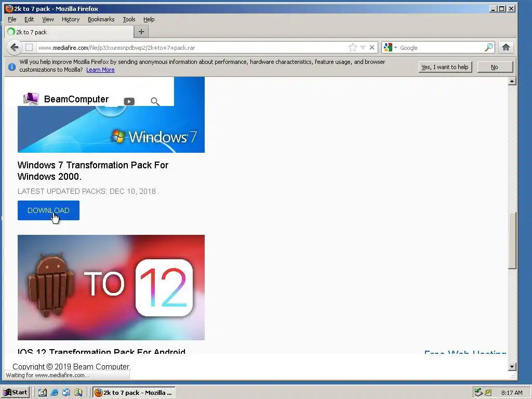532x399 pixels.
Task: Decline telemetry with the No button
Action: click(x=495, y=67)
